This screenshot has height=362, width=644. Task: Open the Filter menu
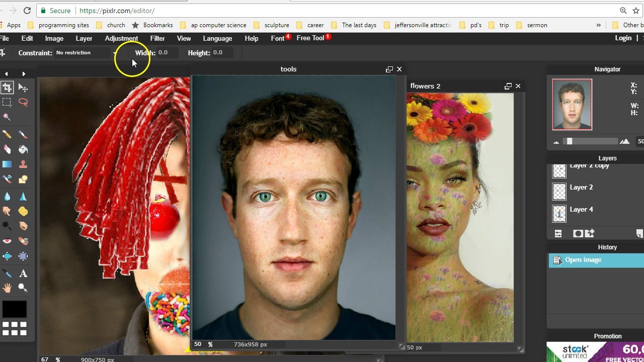[x=157, y=38]
